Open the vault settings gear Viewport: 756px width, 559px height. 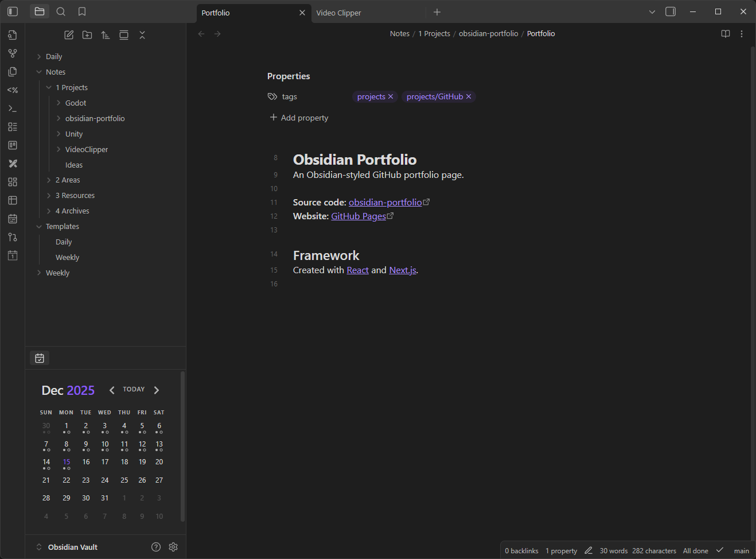tap(173, 547)
